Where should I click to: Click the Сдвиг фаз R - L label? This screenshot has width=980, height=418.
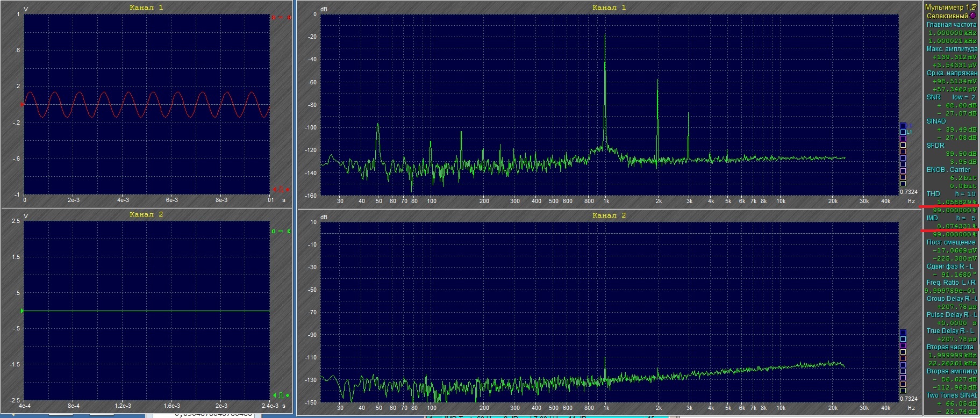(950, 266)
